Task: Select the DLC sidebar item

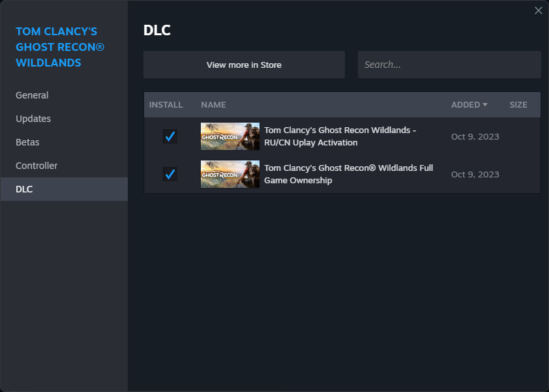Action: 64,189
